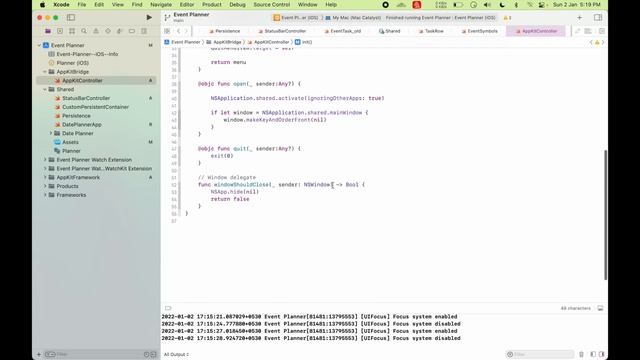Open the source control navigator icon
Viewport: 640px width, 360px height.
point(60,31)
